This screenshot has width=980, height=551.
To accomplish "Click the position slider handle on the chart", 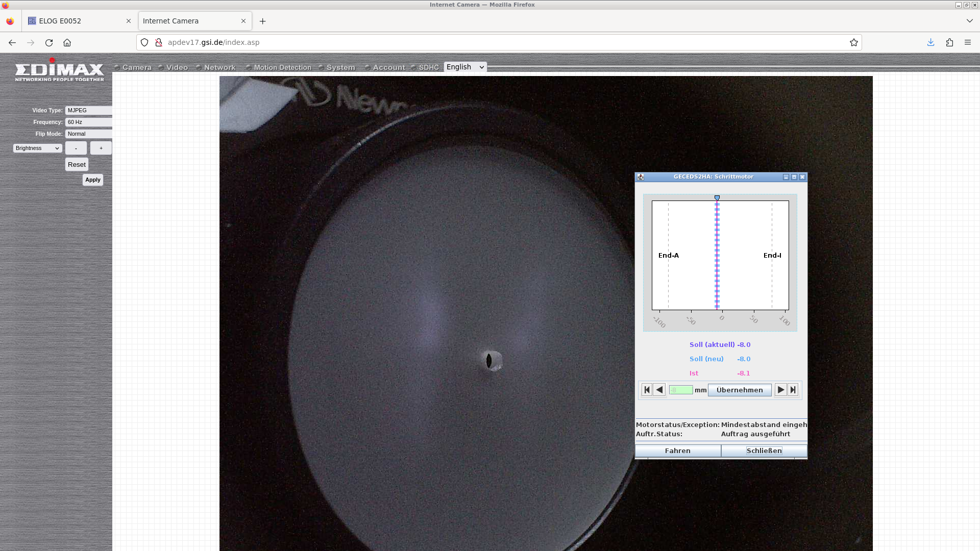I will [717, 198].
